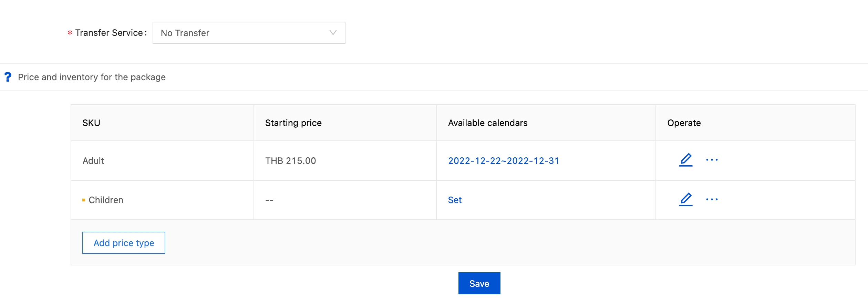Open the No Transfer dropdown field
Screen dimensions: 868x305
pos(241,33)
